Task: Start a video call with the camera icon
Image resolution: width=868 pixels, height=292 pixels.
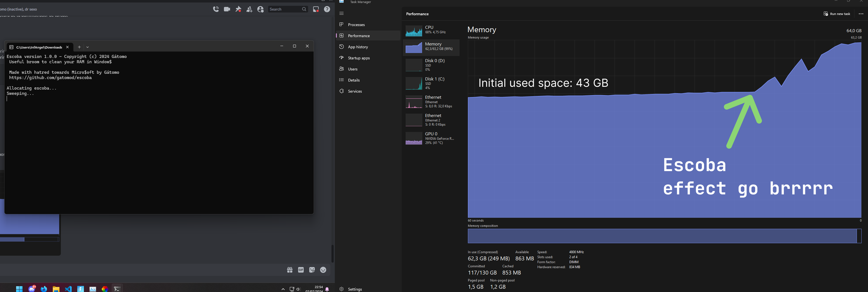Action: tap(227, 9)
